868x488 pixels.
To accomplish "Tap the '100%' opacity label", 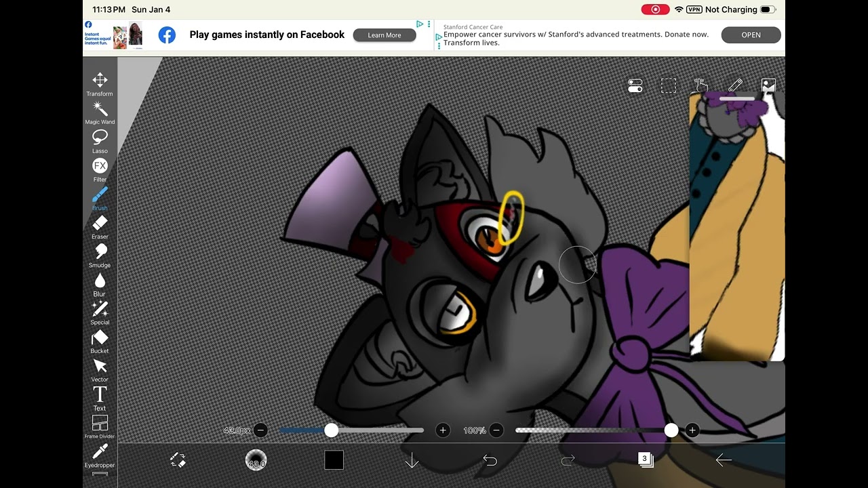I will pos(474,430).
